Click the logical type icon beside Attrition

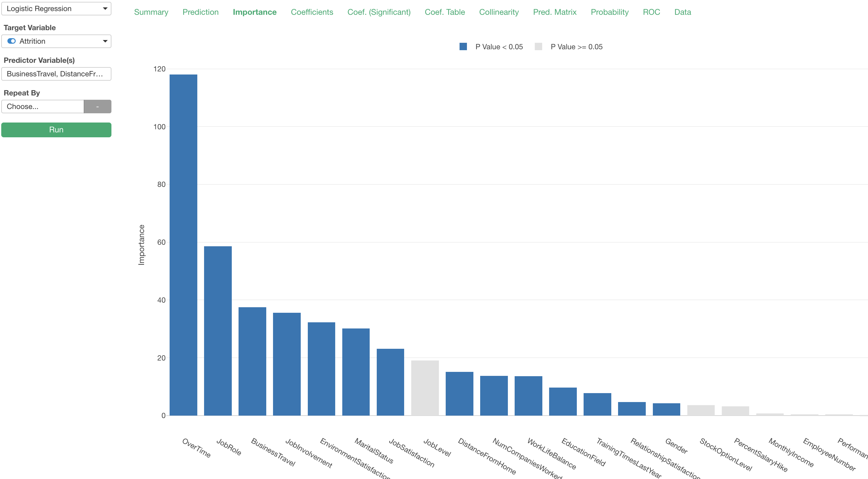11,41
